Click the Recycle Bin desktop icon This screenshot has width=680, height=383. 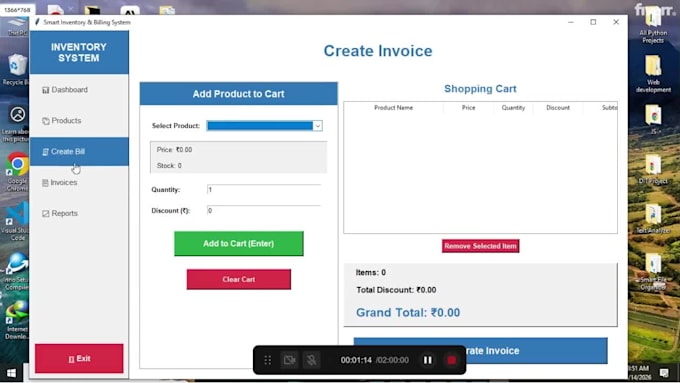coord(16,69)
